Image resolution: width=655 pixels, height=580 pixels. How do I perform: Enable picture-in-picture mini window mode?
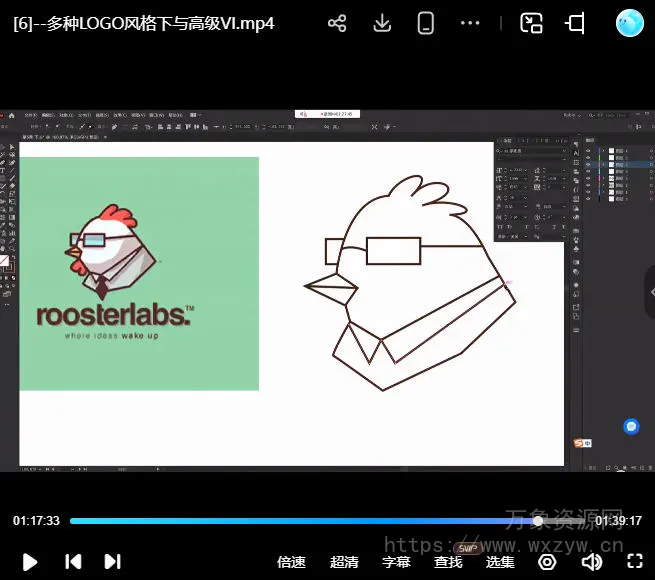point(531,23)
